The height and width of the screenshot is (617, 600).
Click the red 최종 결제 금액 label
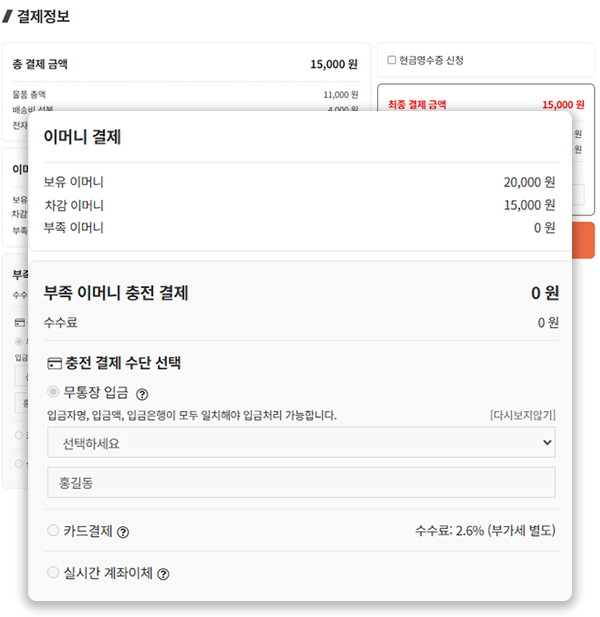point(417,104)
